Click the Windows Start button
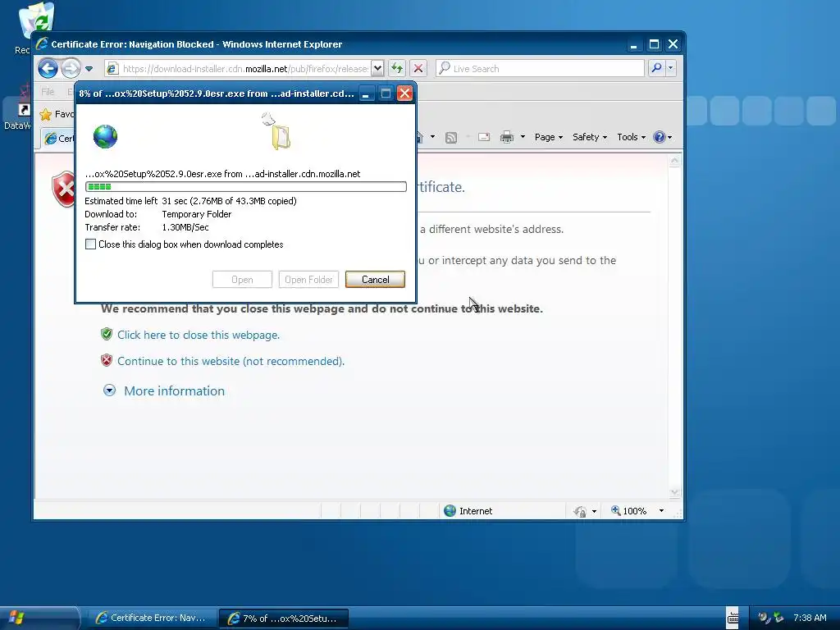 (x=38, y=618)
